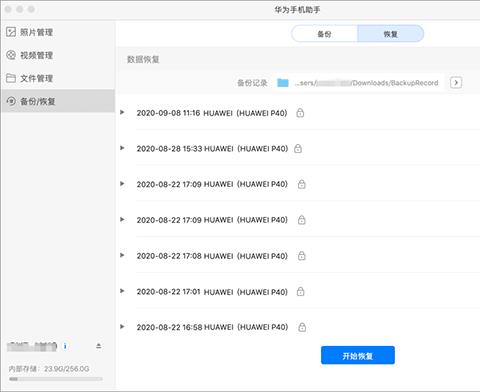Expand the 2020-09-08 11:16 backup record

(x=122, y=112)
